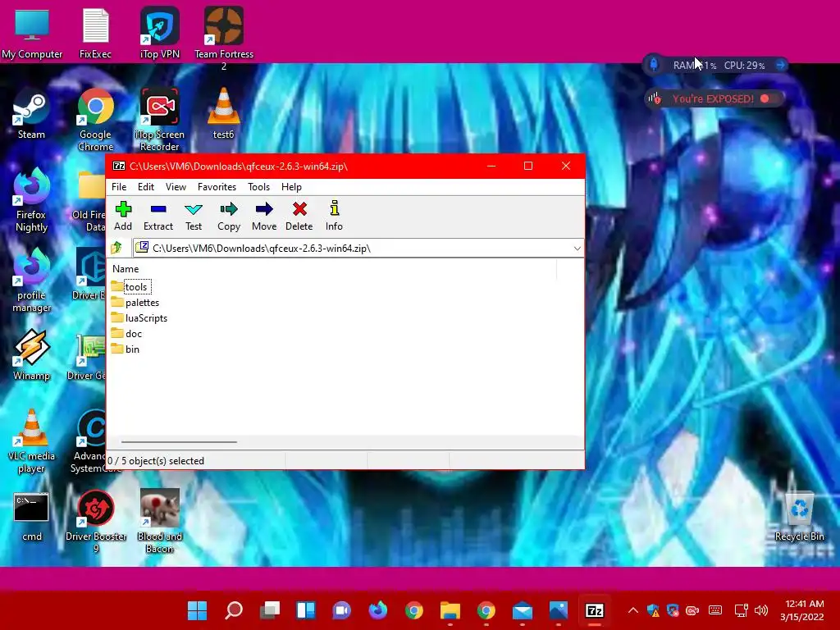Click the 7-Zip taskbar button
This screenshot has height=630, width=840.
pos(595,610)
